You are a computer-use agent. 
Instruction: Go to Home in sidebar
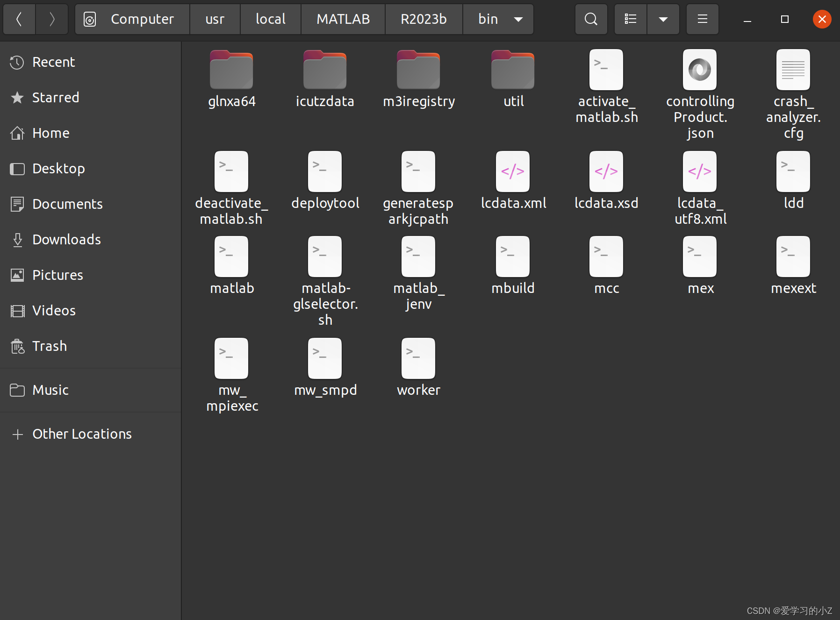[x=91, y=133]
